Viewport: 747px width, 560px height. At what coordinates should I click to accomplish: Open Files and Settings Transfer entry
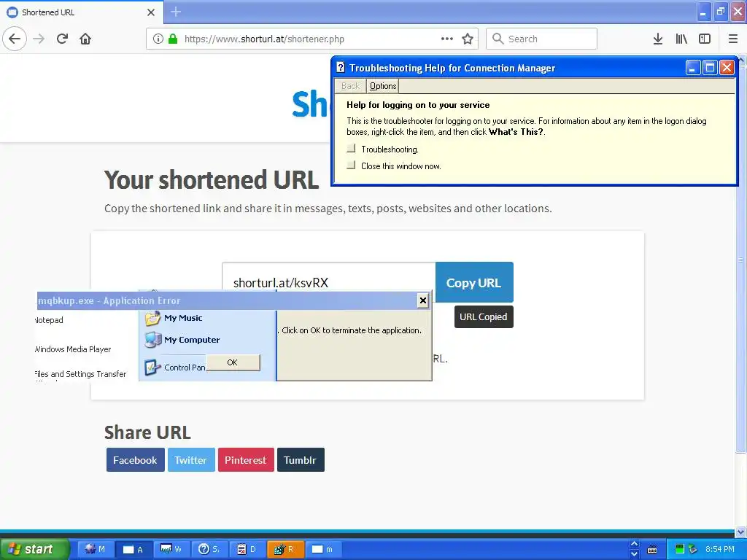(80, 374)
